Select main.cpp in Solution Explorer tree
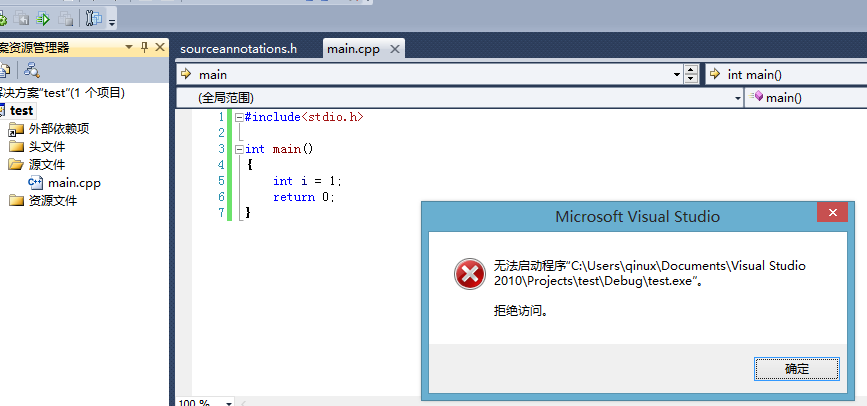 74,183
